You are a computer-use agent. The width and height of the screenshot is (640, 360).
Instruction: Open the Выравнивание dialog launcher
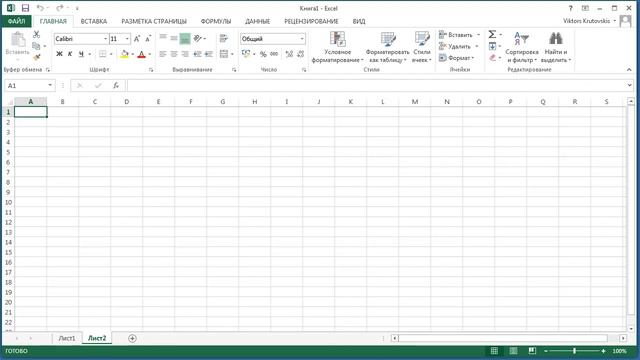point(234,70)
